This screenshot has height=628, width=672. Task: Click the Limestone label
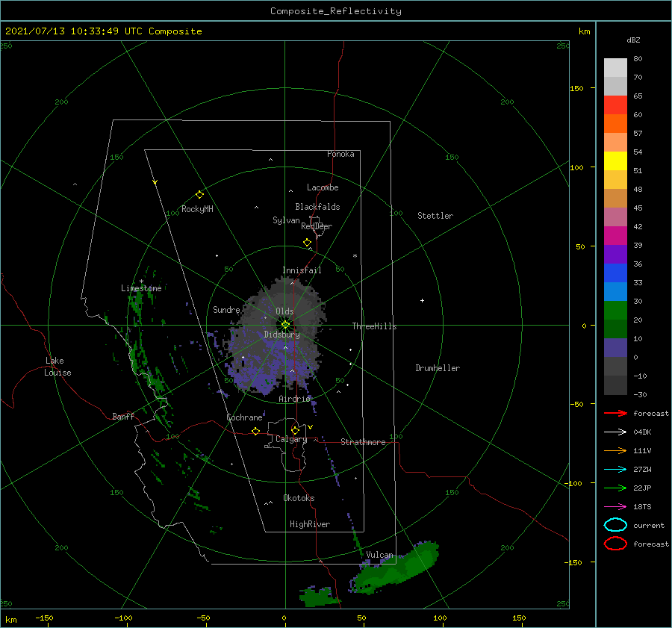pyautogui.click(x=141, y=288)
